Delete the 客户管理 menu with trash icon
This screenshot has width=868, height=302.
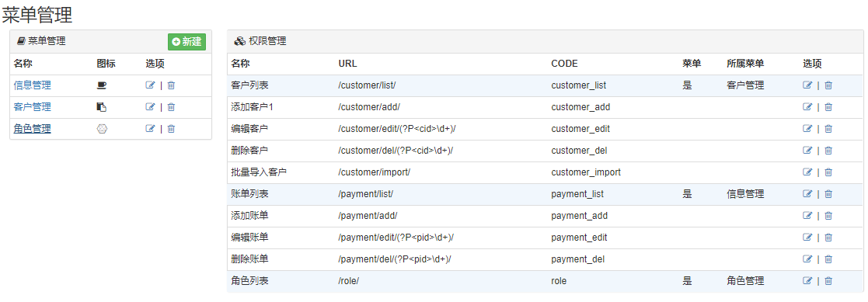click(171, 107)
